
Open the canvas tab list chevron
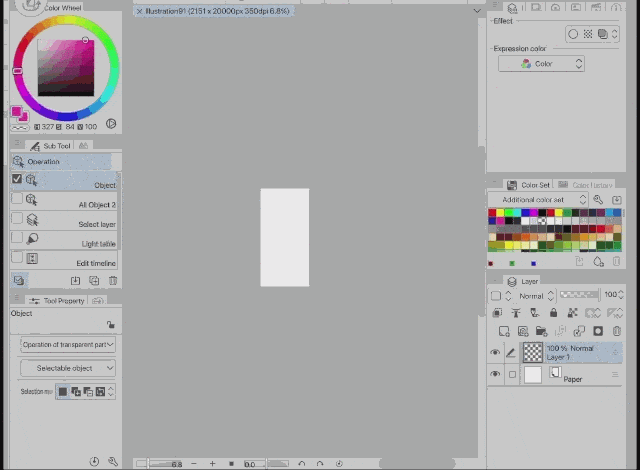pyautogui.click(x=477, y=11)
